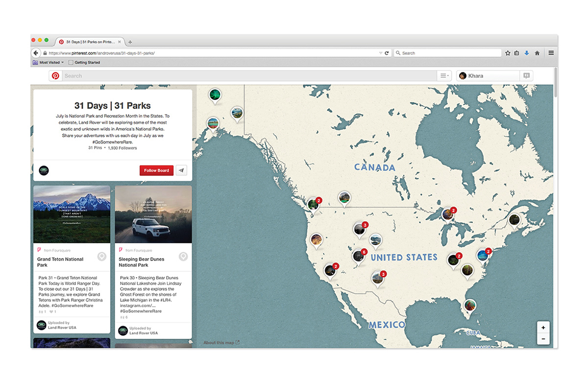Go to the browser home page icon

(537, 53)
